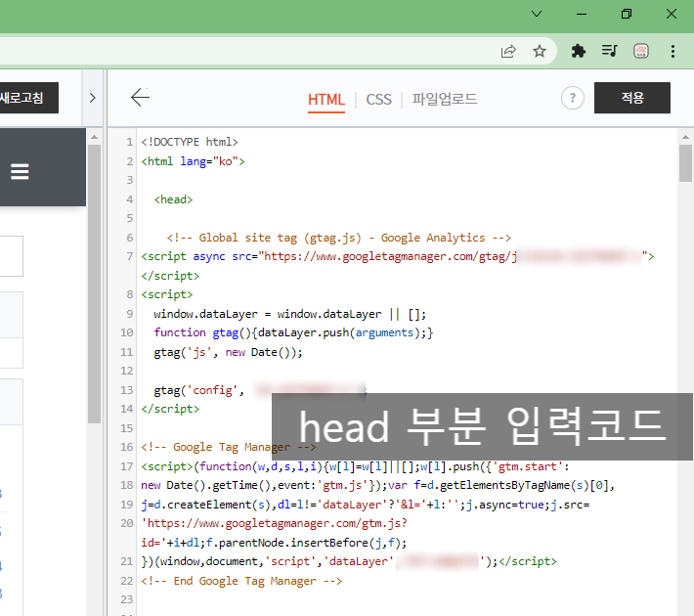Click the <!DOCTYPE html> line
This screenshot has height=616, width=694.
coord(190,142)
